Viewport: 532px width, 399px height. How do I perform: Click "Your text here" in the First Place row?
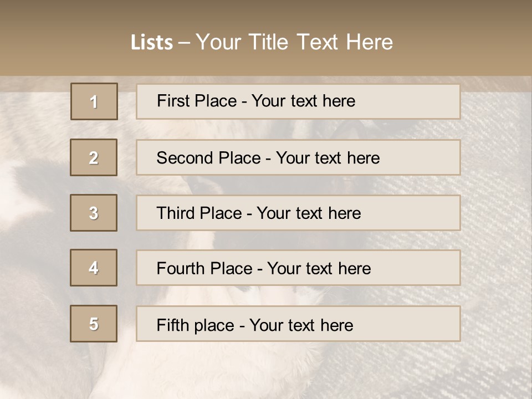[303, 101]
